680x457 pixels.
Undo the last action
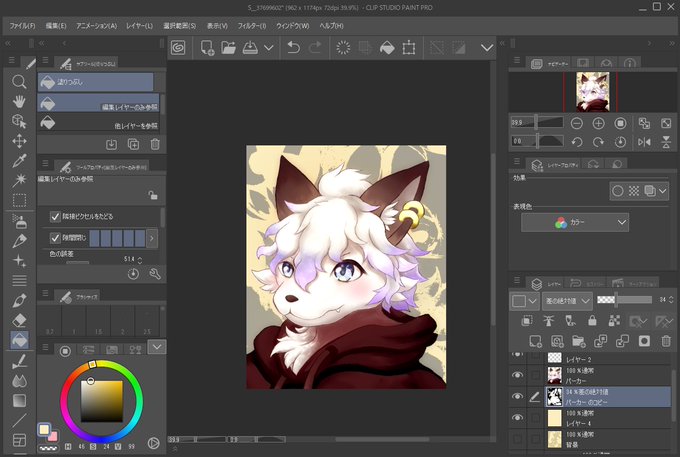click(294, 48)
